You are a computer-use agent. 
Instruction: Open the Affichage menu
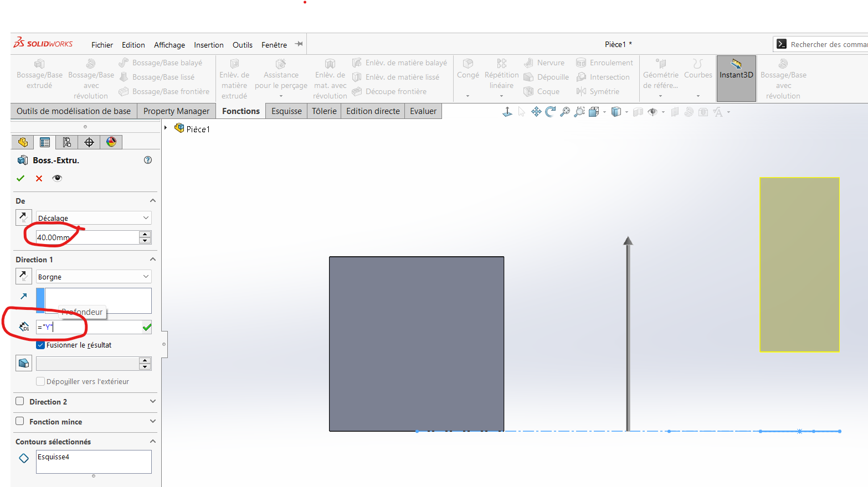coord(170,45)
